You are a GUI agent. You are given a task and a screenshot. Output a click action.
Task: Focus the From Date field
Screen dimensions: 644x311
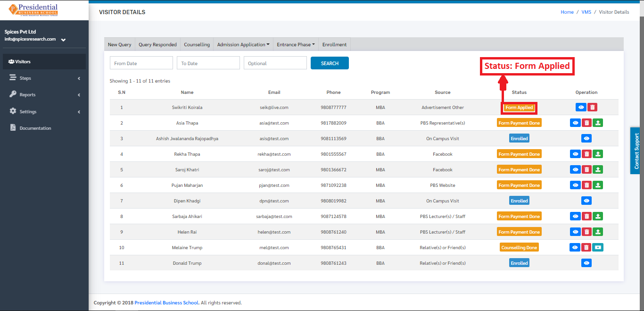coord(141,63)
